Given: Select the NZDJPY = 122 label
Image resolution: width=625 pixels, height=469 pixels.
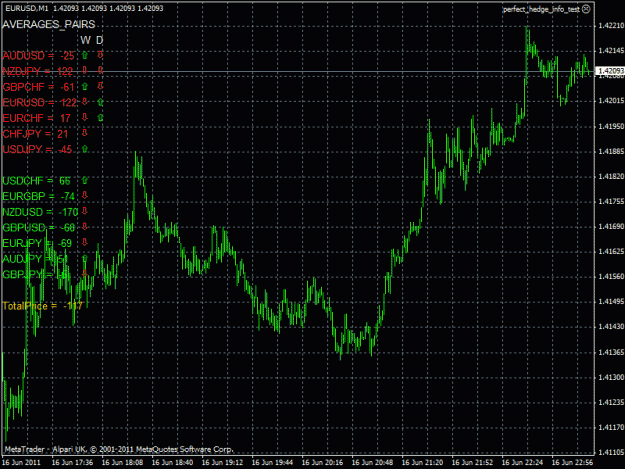Looking at the screenshot, I should pyautogui.click(x=38, y=71).
